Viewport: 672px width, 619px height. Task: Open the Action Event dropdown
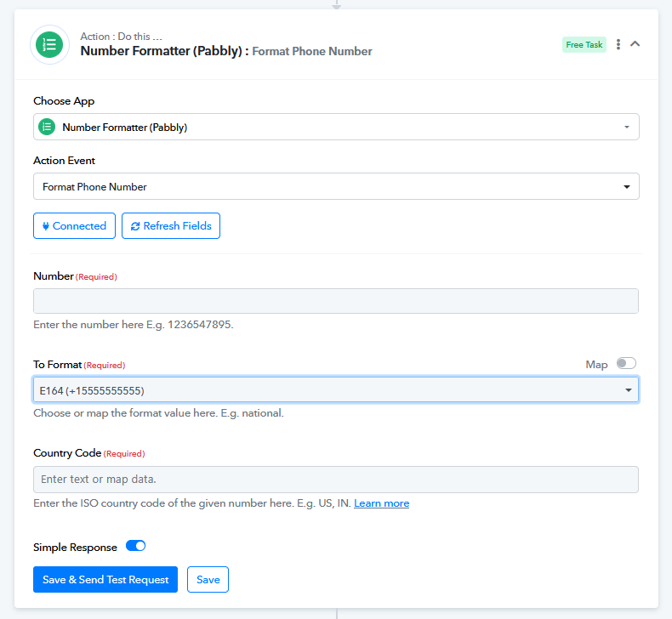(x=336, y=186)
